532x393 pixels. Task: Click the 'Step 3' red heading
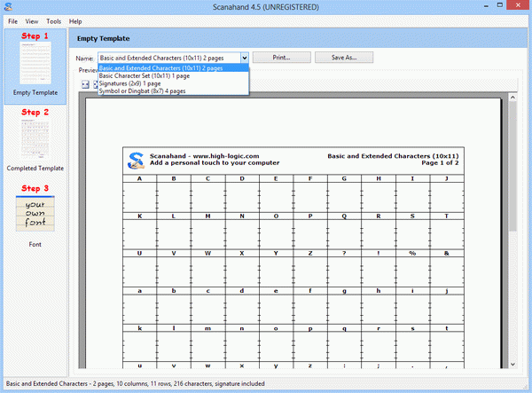pos(35,188)
